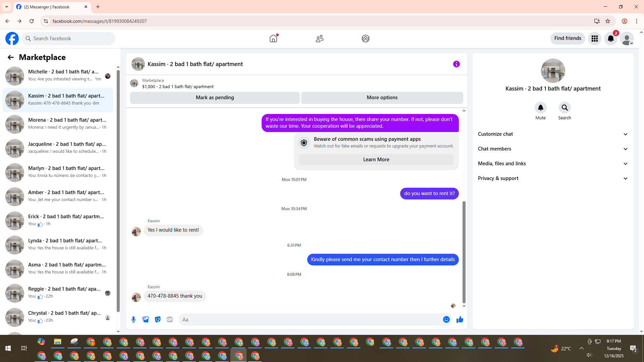
Task: Click the taskbar volume icon
Action: pyautogui.click(x=589, y=355)
